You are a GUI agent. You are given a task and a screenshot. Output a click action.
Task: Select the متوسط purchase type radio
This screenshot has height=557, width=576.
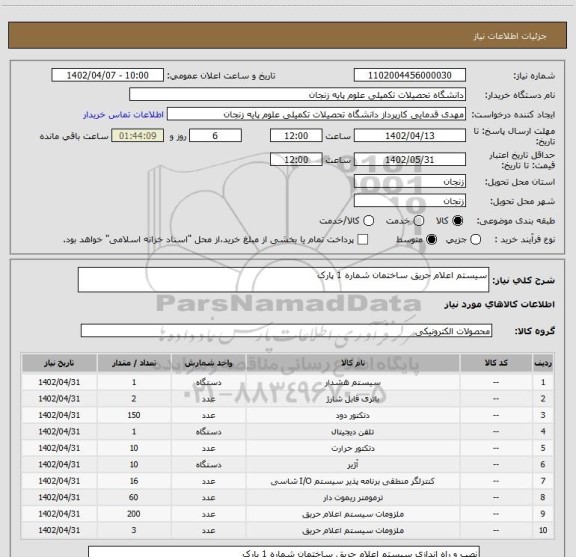[431, 240]
